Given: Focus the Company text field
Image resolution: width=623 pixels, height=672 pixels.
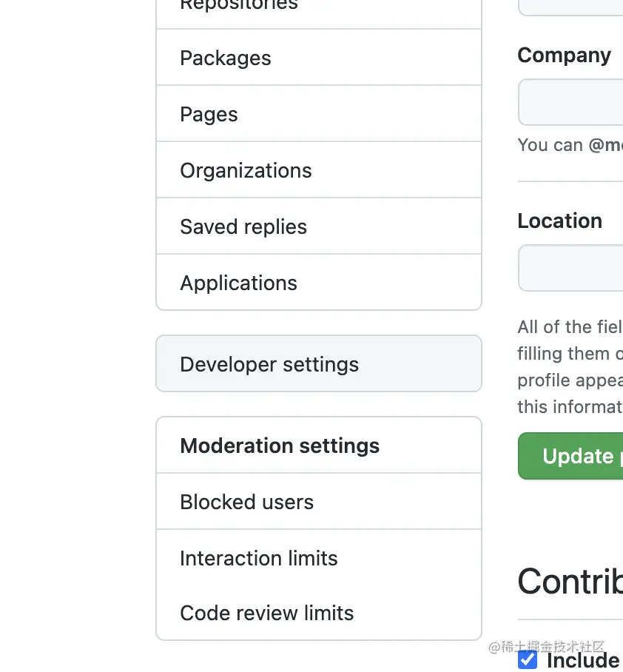Looking at the screenshot, I should click(x=571, y=102).
